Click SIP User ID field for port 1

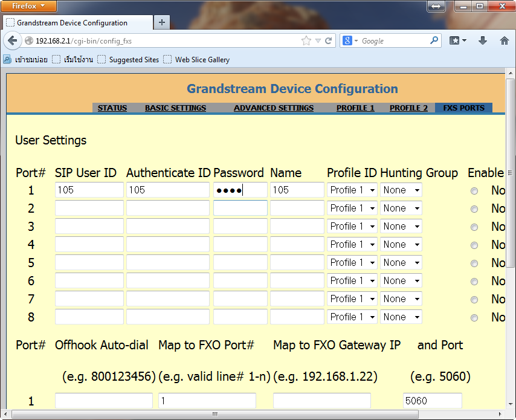[89, 190]
